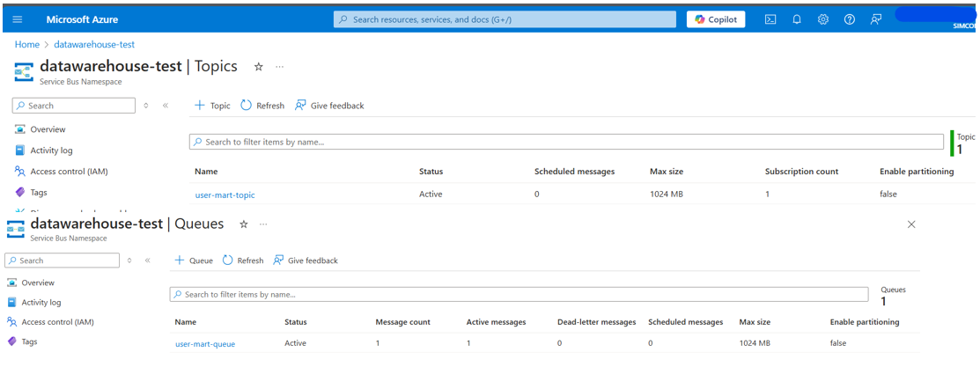This screenshot has width=980, height=389.
Task: Give feedback in the Topics toolbar
Action: [329, 106]
